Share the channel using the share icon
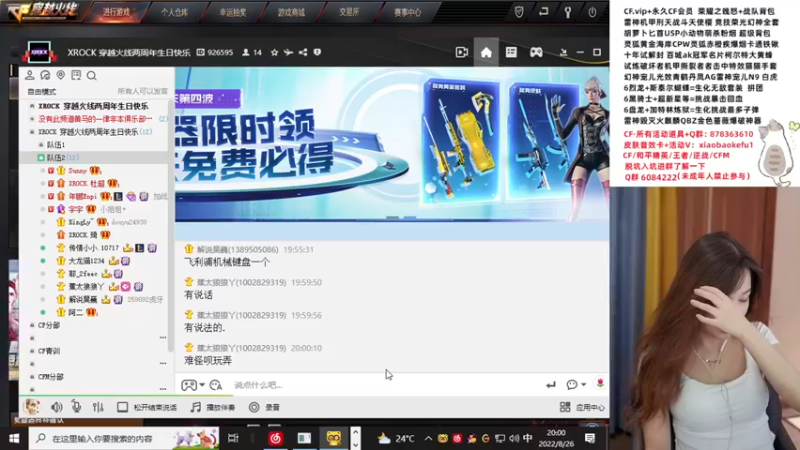The image size is (800, 450). [303, 52]
